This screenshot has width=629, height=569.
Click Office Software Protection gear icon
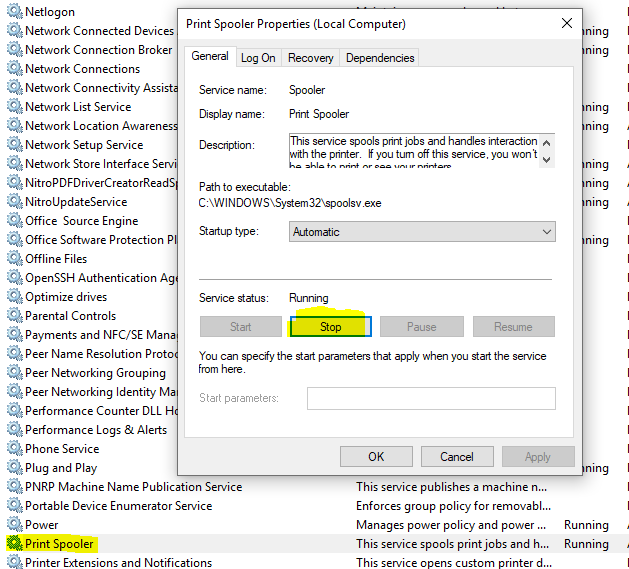click(x=14, y=240)
